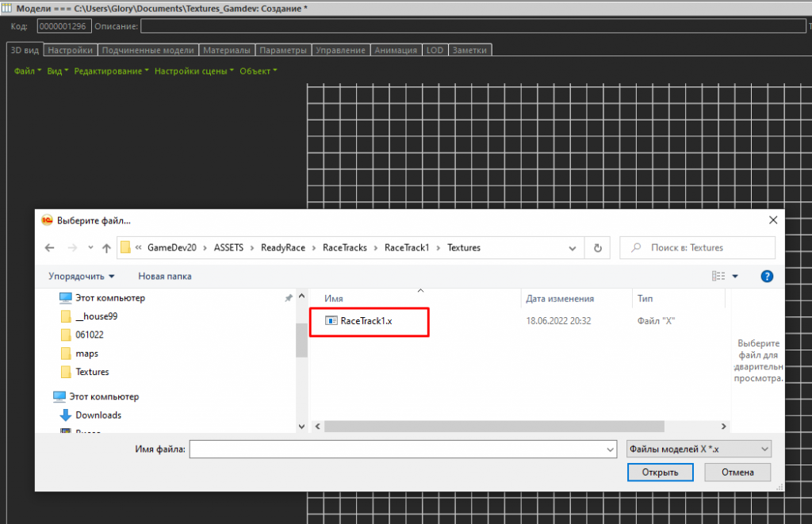Click the Downloads arrow icon
812x524 pixels.
click(x=65, y=415)
